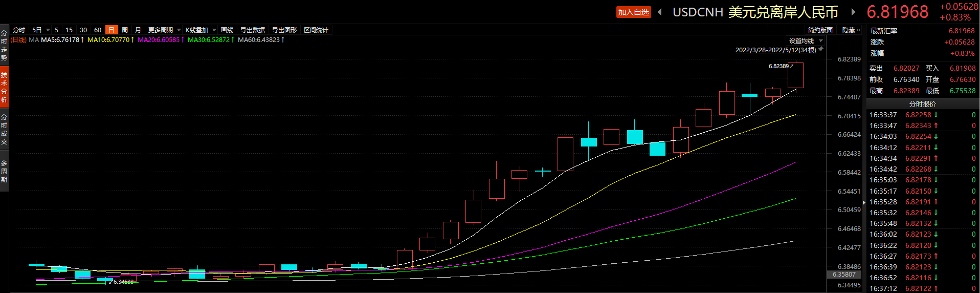Switch to 月 monthly K-line

tap(138, 30)
